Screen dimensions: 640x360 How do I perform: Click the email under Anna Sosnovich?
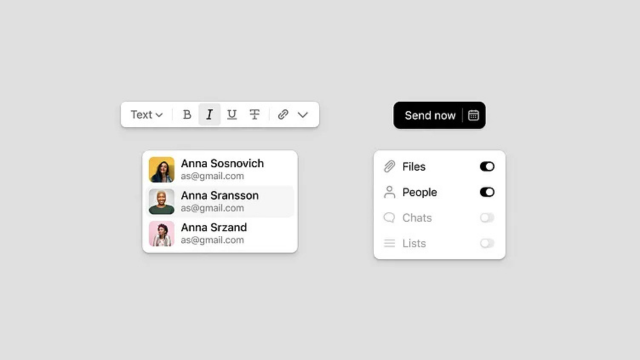tap(212, 176)
